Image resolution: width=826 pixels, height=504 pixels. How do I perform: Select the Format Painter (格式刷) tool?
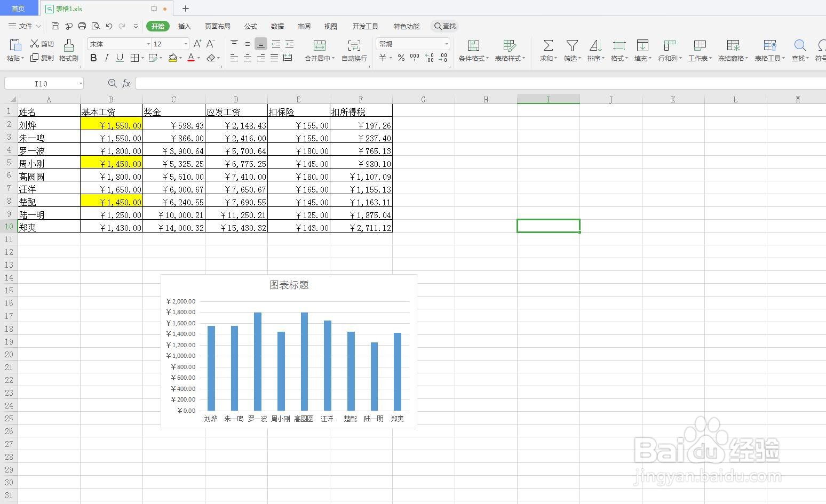tap(68, 45)
